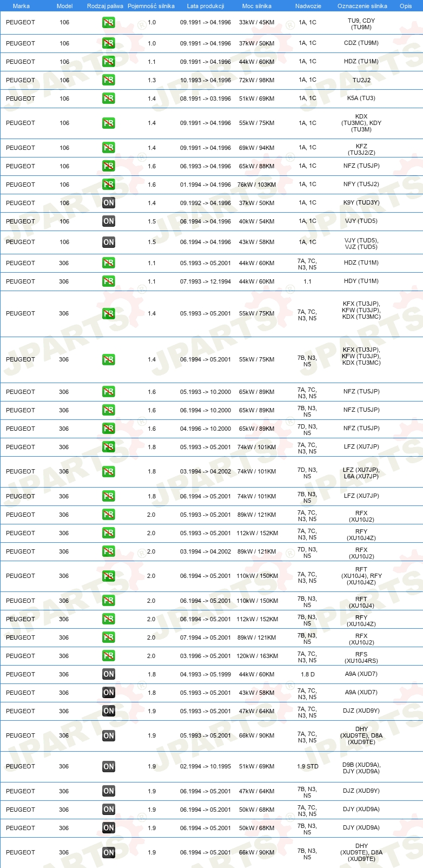Click the PB icon in the 306 HDZ (TU1M) row

[109, 263]
